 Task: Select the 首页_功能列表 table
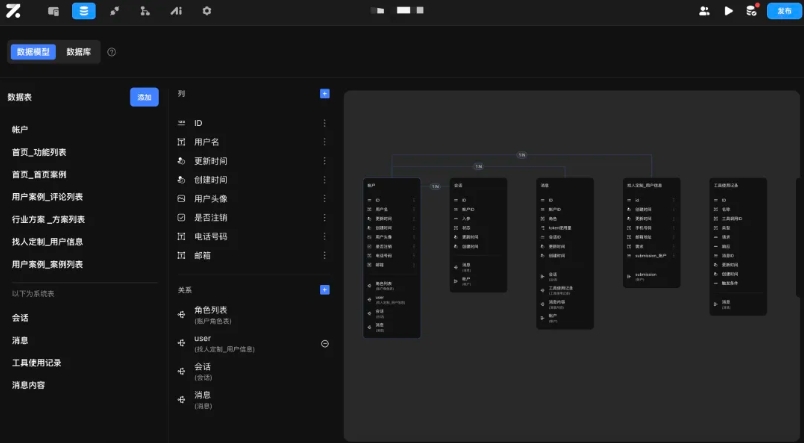coord(39,152)
